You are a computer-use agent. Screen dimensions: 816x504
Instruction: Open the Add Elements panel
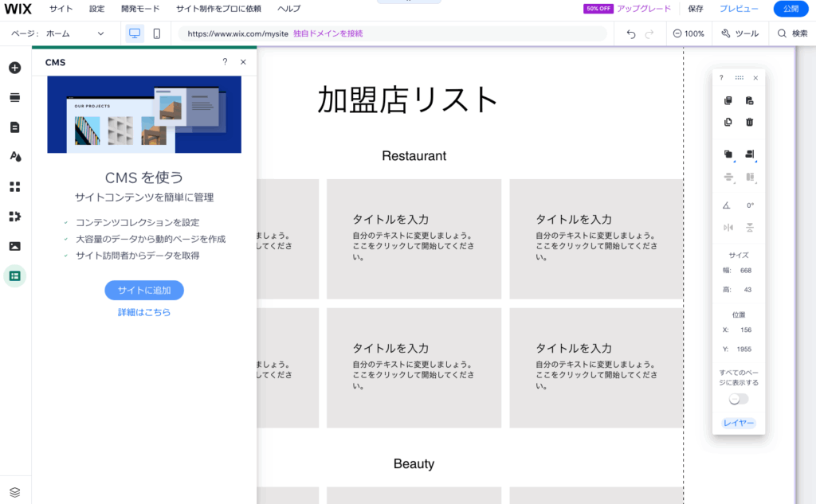pyautogui.click(x=14, y=68)
